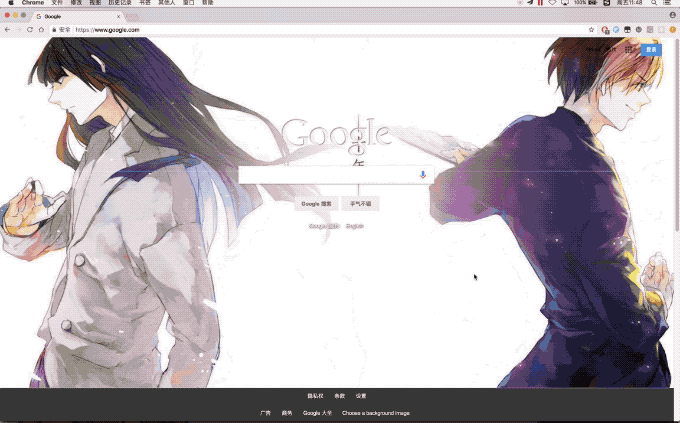Click the menu bar clock
This screenshot has width=680, height=423.
pos(630,2)
